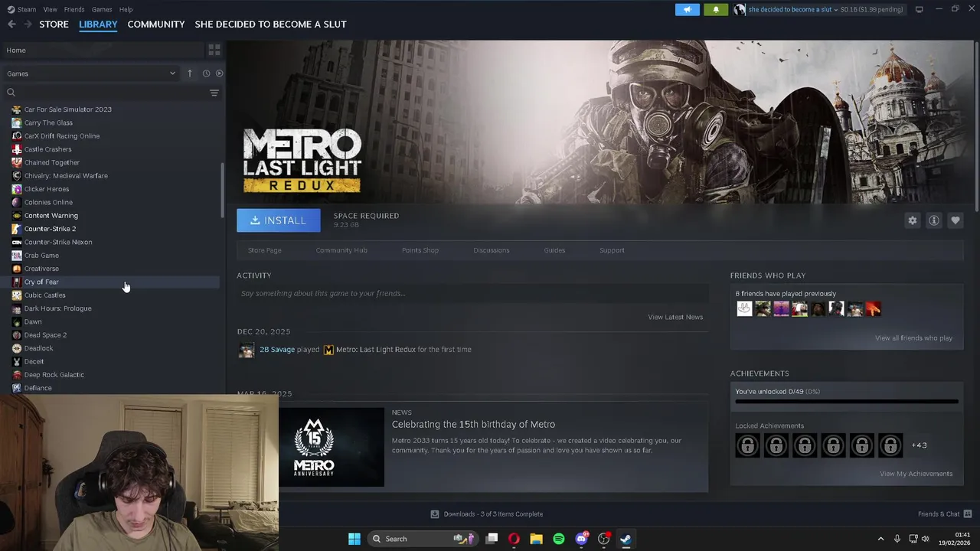Click the achievements progress bar
The image size is (980, 551).
point(847,401)
